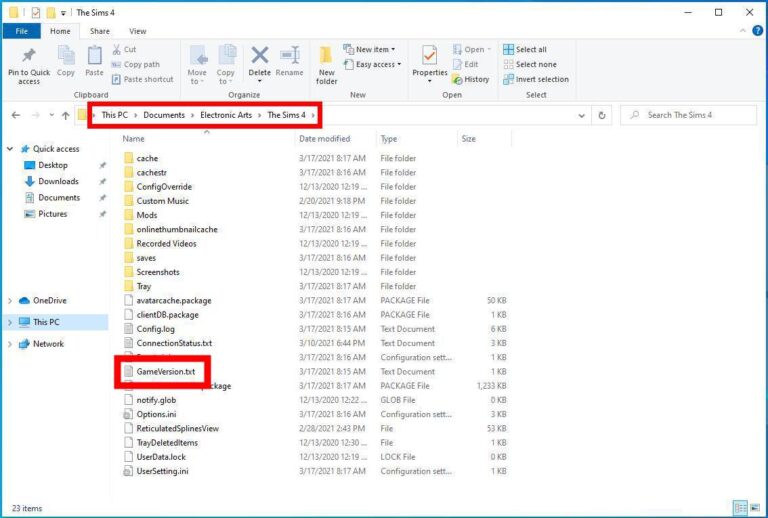Open the Copy to menu
Image resolution: width=768 pixels, height=518 pixels.
[x=226, y=64]
